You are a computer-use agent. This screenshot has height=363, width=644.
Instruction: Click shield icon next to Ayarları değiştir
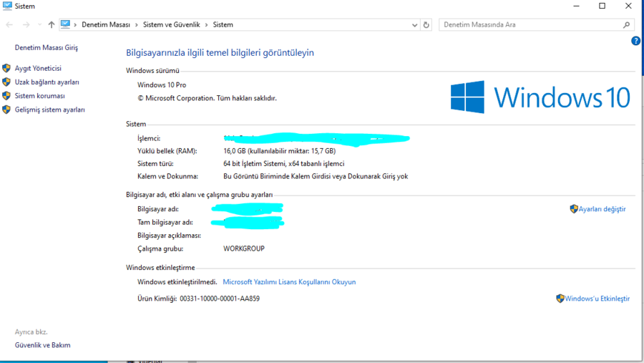click(574, 209)
